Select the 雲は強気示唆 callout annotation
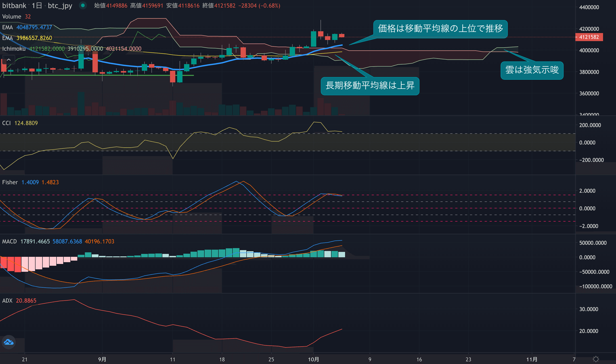 [x=532, y=70]
